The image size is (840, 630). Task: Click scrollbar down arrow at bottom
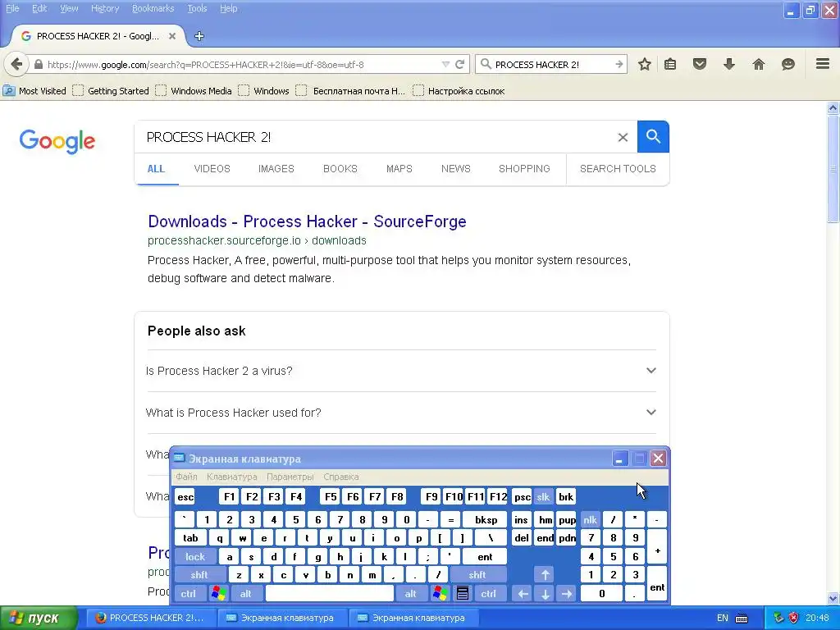coord(833,598)
